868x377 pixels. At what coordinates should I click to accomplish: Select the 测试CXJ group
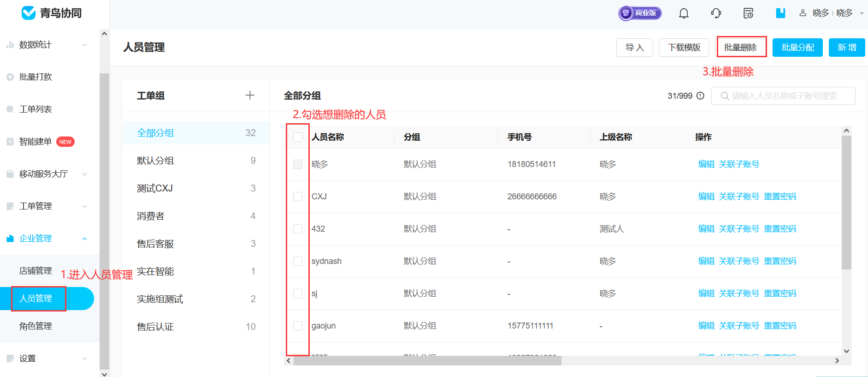[x=196, y=188]
